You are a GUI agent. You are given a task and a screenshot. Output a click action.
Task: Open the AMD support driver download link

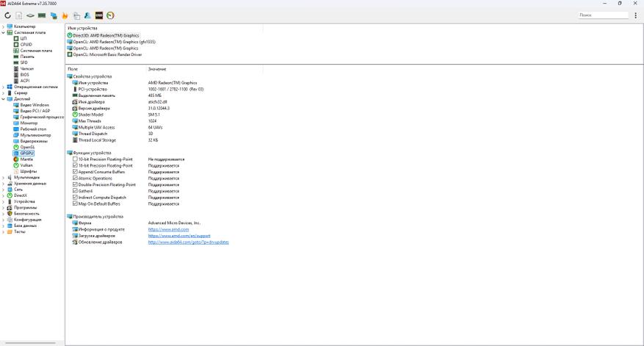179,236
